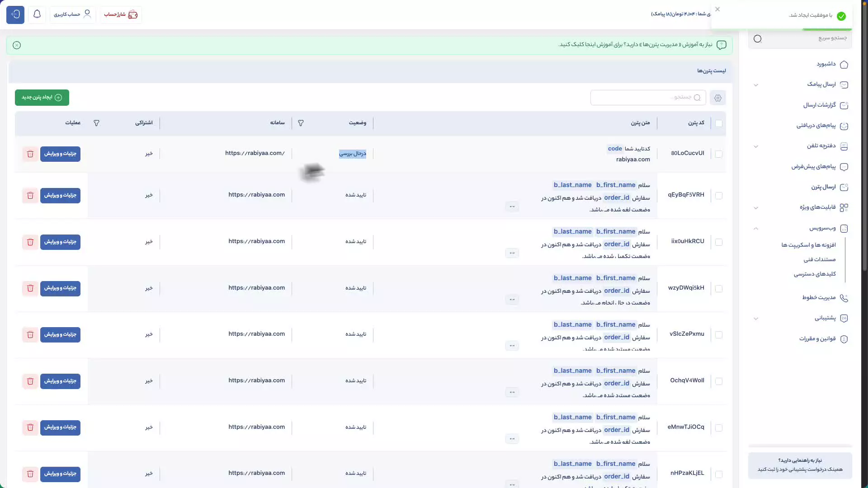Expand the پشتیبانی sidebar dropdown
Viewport: 868px width, 488px height.
click(756, 319)
